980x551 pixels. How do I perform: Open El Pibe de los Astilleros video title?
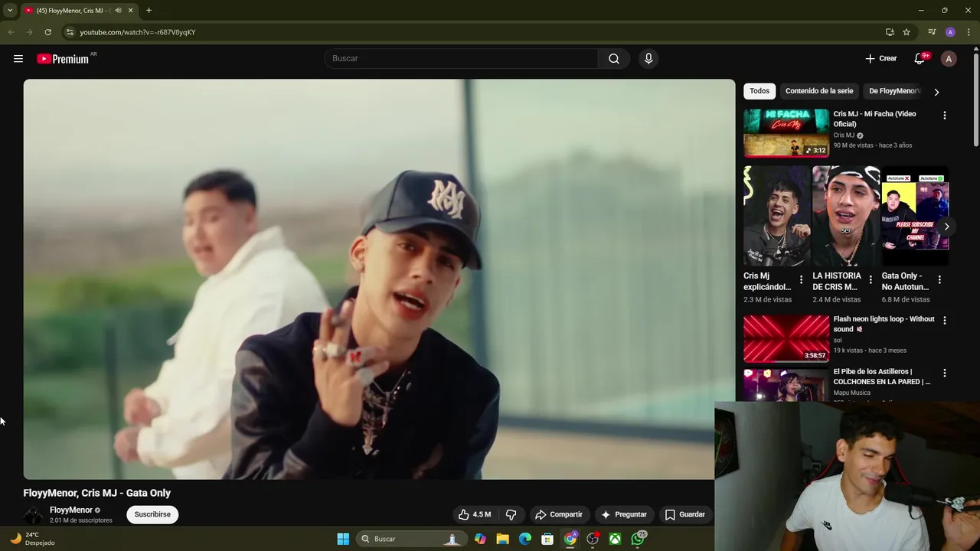point(881,377)
